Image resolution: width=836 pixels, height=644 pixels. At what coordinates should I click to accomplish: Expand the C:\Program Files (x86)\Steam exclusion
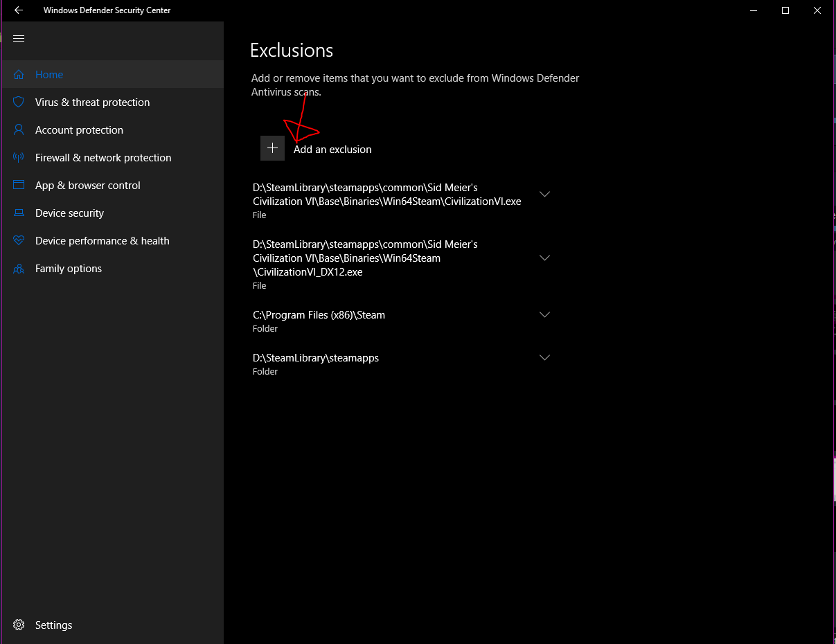pos(544,315)
